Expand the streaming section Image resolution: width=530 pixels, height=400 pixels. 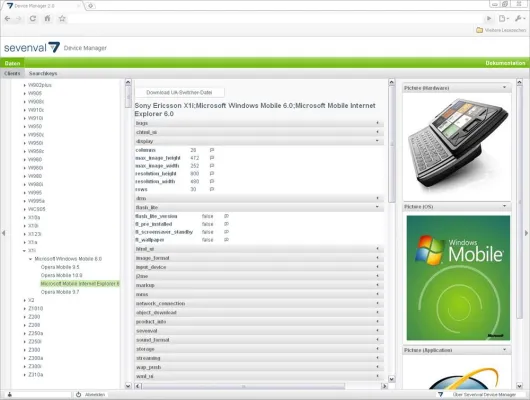pos(259,358)
